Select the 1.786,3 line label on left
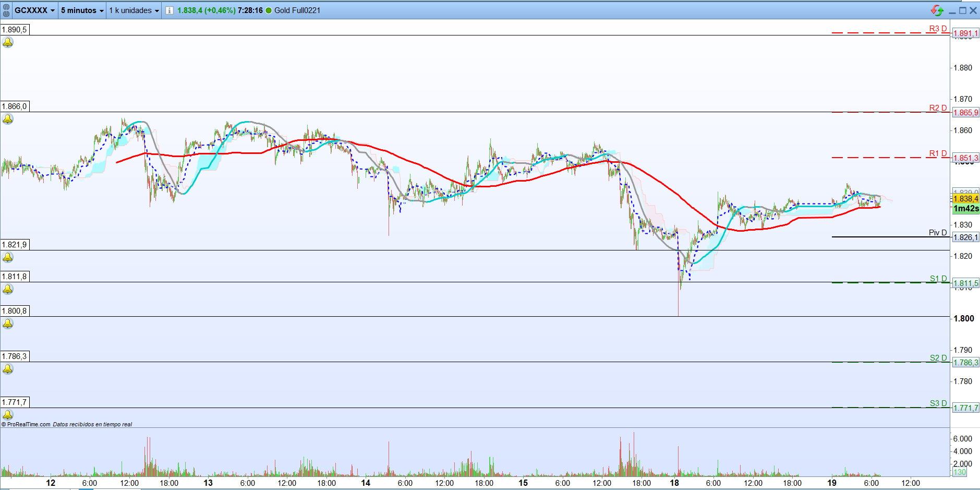The height and width of the screenshot is (490, 980). click(x=15, y=356)
